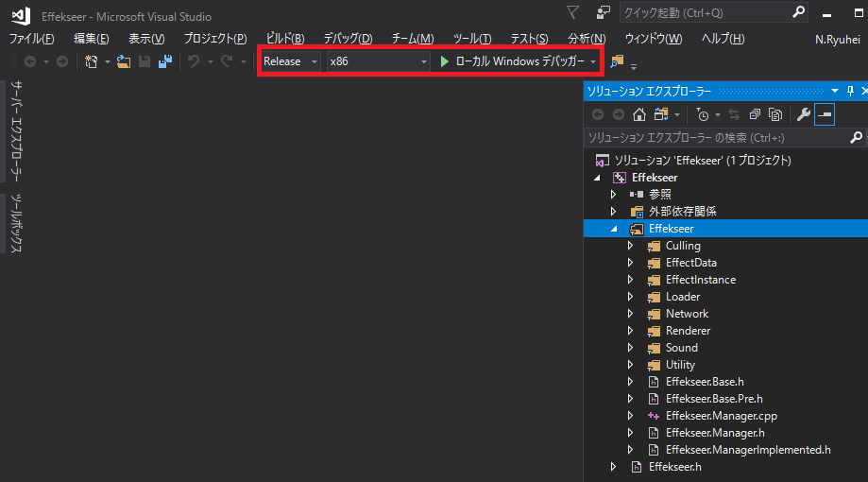Screen dimensions: 868x482
Task: Open the 表示(V) menu
Action: [146, 39]
